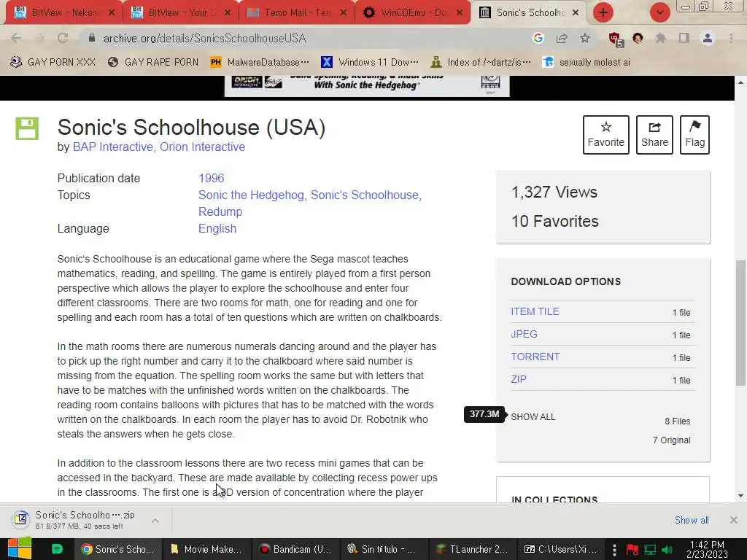
Task: Click the scrollbar down arrow
Action: [740, 496]
